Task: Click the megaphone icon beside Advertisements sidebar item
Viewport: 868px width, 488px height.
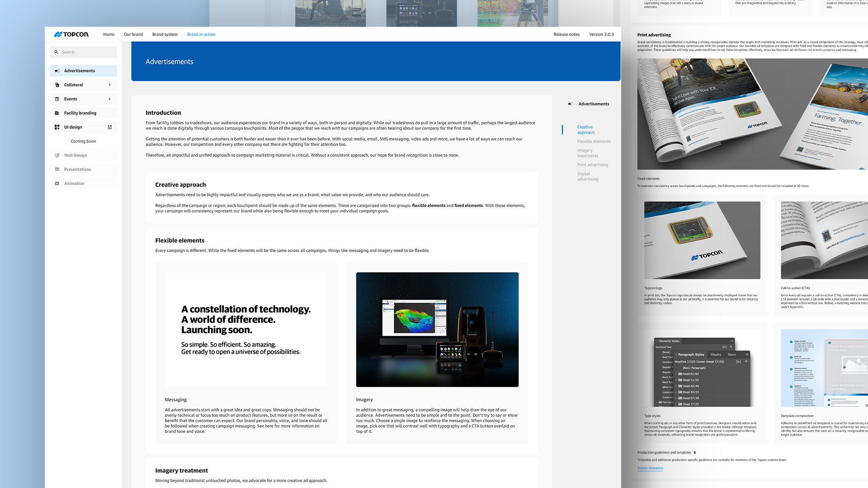Action: pos(57,71)
